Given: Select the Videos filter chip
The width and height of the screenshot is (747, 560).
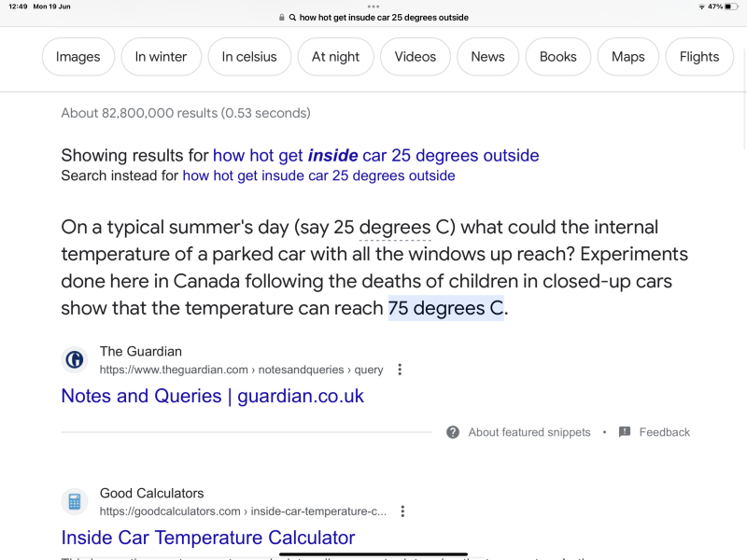Looking at the screenshot, I should (x=416, y=57).
